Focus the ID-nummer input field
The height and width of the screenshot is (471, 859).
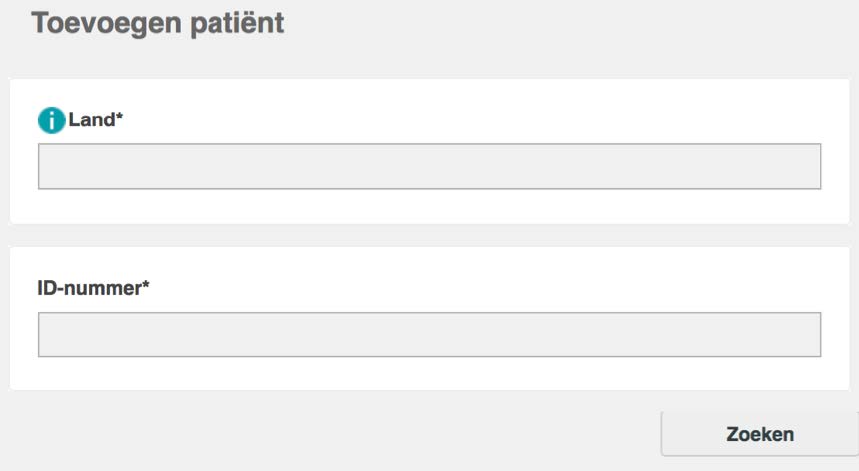(x=430, y=335)
